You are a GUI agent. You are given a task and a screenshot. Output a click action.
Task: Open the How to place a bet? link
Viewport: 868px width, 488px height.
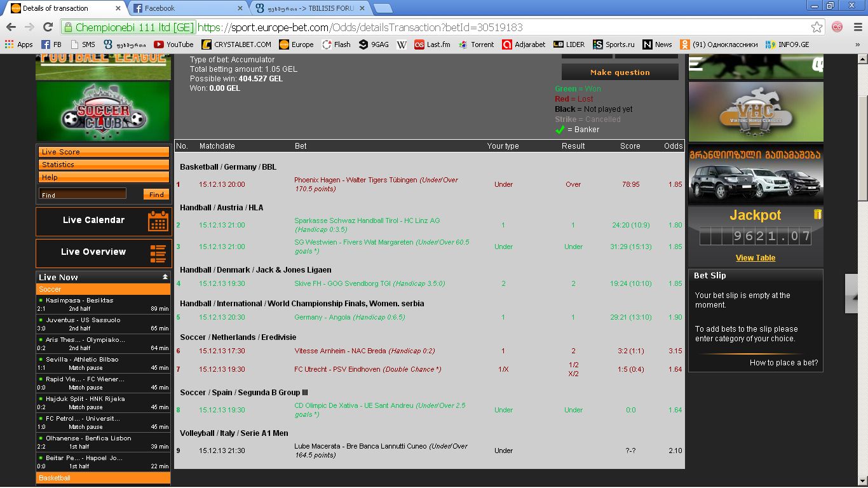point(783,363)
